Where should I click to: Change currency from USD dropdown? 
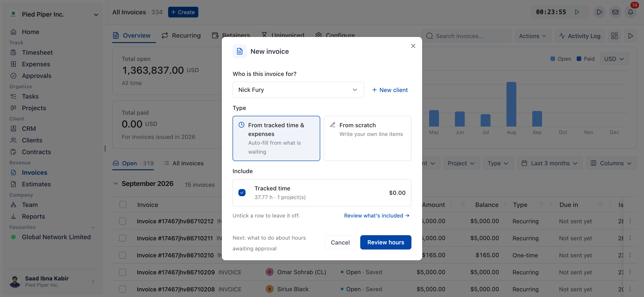tap(614, 59)
